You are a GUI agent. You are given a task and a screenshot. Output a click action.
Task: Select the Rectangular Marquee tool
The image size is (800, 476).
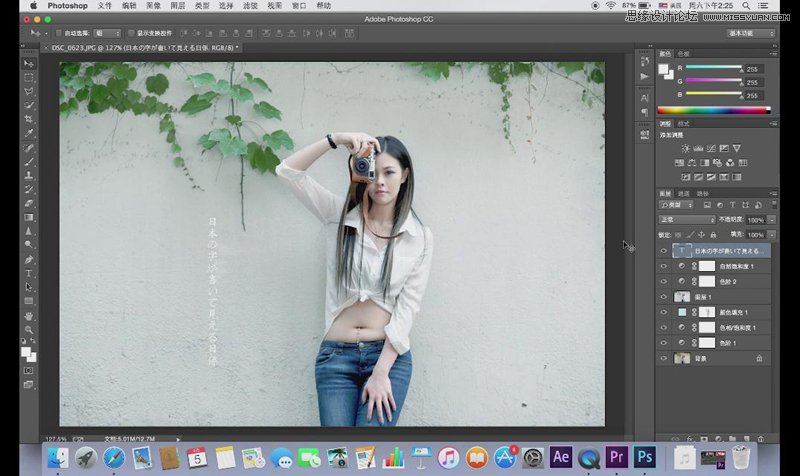[29, 78]
